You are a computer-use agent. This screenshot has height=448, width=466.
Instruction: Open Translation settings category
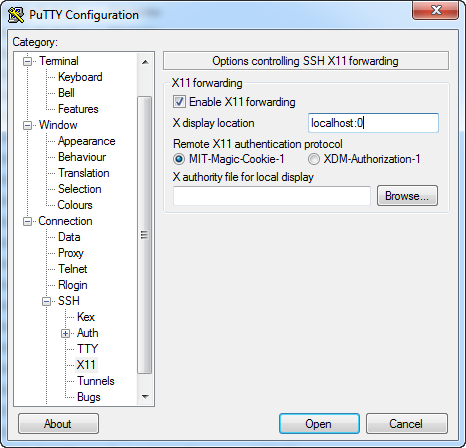tap(84, 173)
